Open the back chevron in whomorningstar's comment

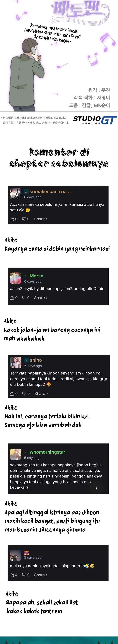(97, 487)
